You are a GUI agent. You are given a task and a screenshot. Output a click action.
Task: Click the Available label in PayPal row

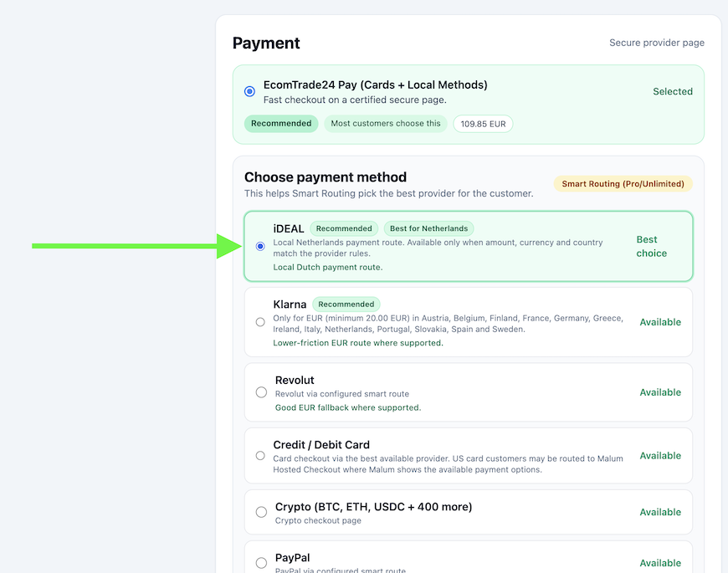point(660,563)
